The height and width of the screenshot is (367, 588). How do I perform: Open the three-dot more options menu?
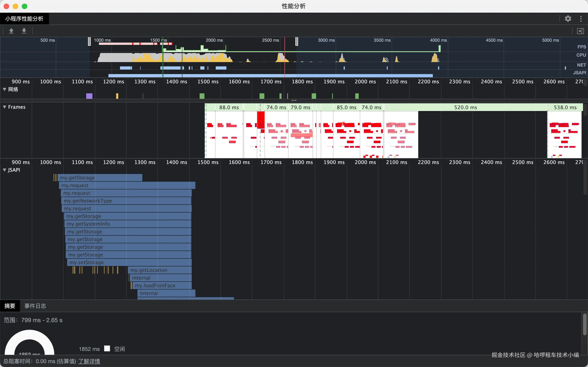click(x=581, y=19)
